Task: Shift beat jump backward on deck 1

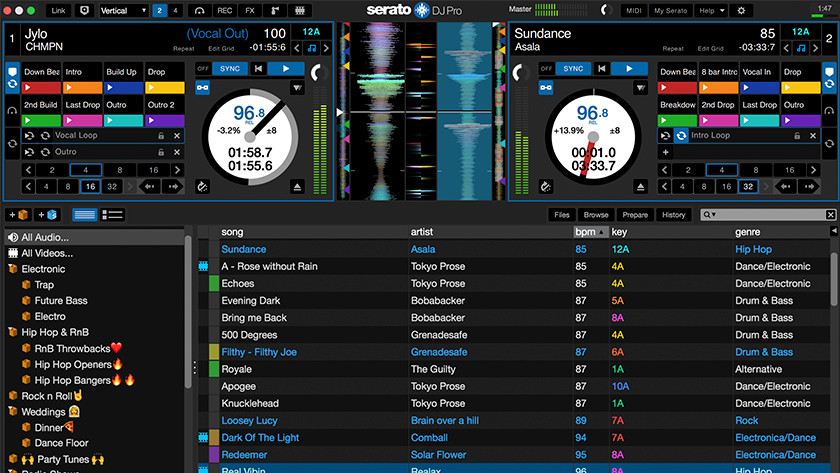Action: [149, 186]
